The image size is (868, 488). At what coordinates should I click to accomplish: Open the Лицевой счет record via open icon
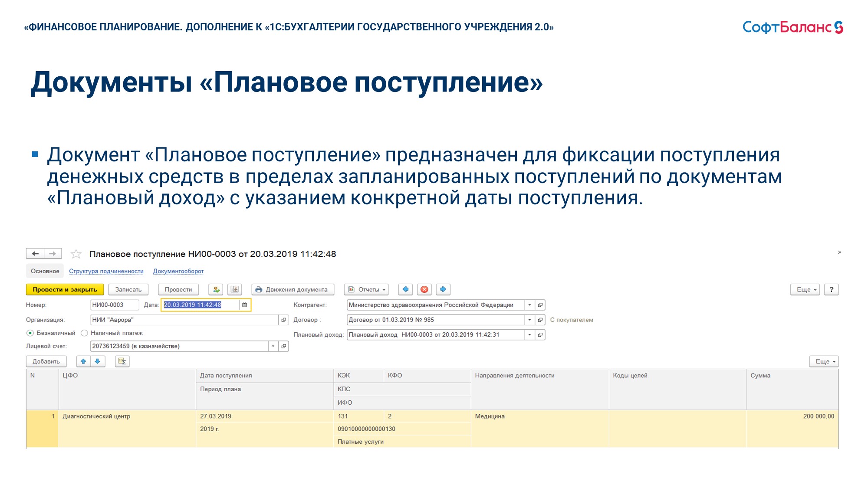tap(284, 346)
